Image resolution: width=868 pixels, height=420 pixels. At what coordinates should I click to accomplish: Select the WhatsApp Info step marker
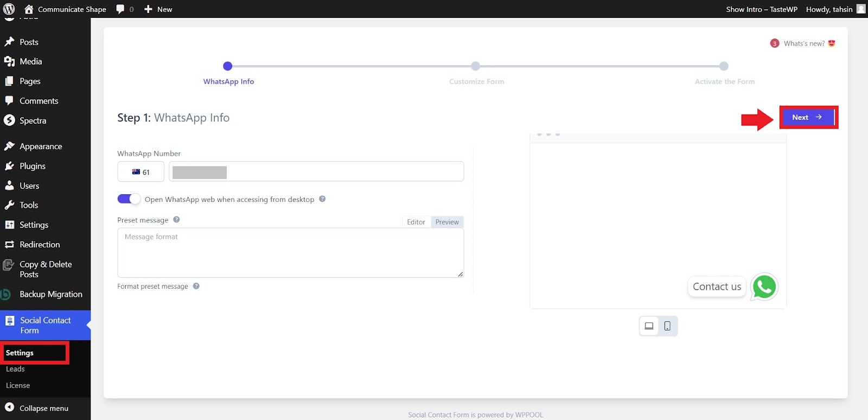pos(227,66)
